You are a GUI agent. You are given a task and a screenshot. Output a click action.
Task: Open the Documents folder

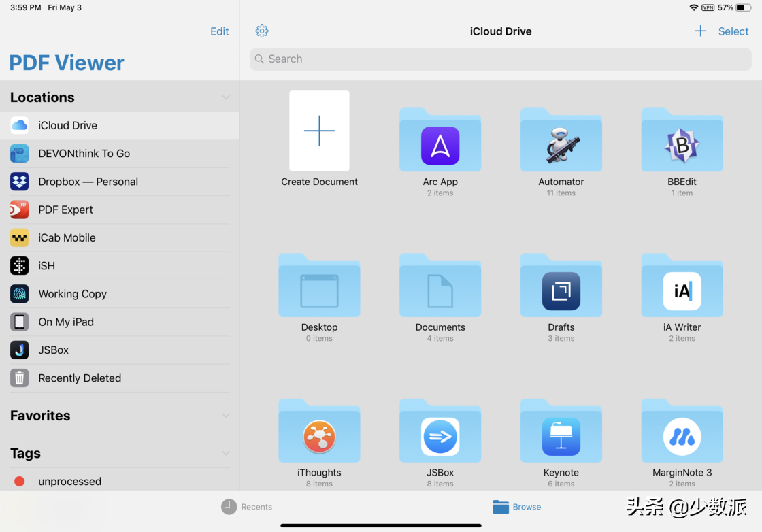click(440, 285)
